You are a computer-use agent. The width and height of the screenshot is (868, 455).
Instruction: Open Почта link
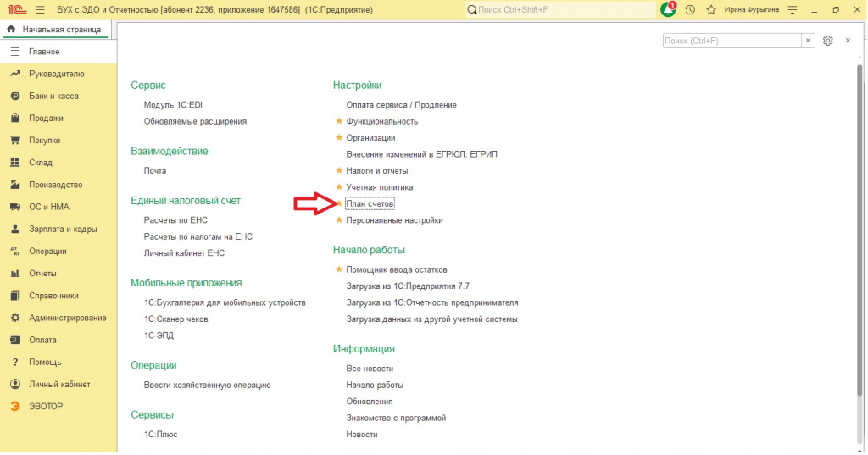click(x=155, y=170)
